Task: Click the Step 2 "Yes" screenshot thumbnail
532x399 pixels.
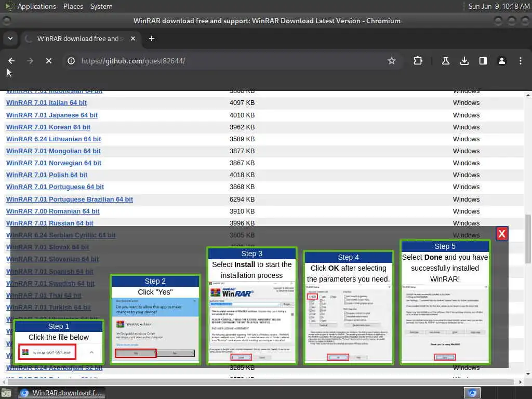Action: [155, 331]
